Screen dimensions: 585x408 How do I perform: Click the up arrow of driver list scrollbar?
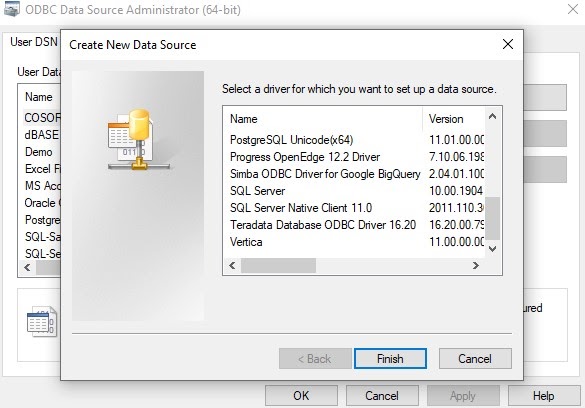click(x=492, y=116)
